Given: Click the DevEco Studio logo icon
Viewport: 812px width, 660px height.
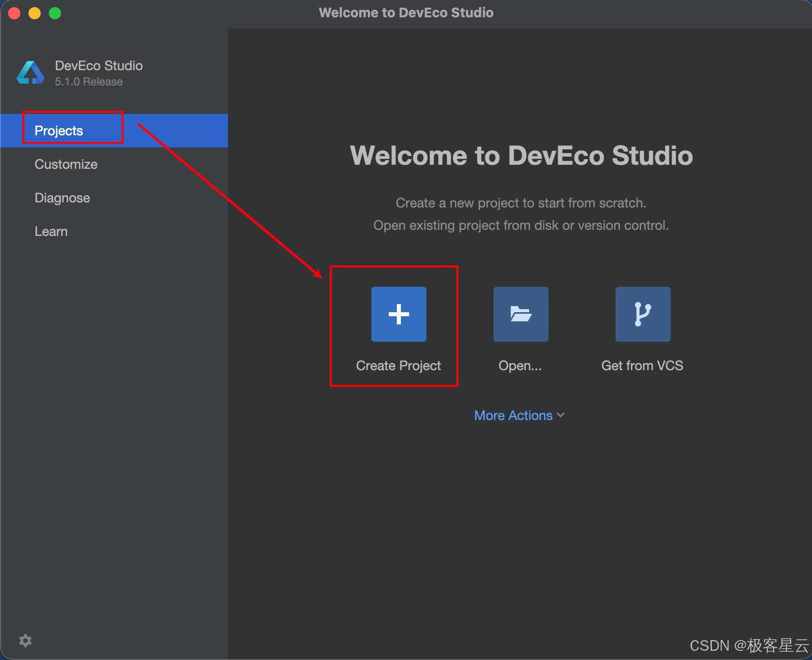Looking at the screenshot, I should click(x=31, y=73).
